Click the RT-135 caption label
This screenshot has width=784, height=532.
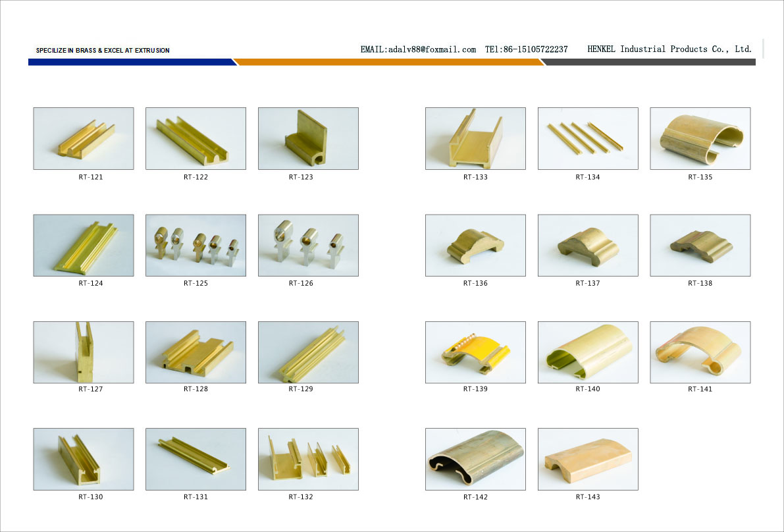(x=700, y=177)
